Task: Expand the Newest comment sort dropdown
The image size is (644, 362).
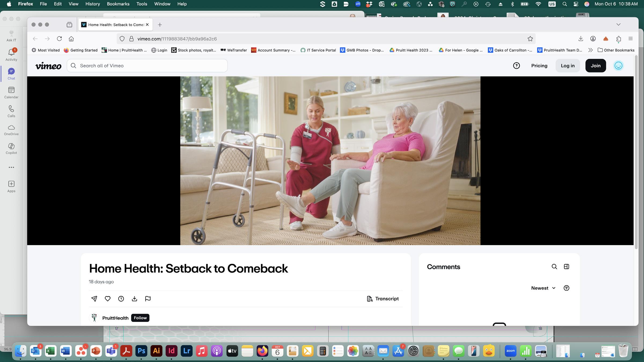Action: [543, 288]
